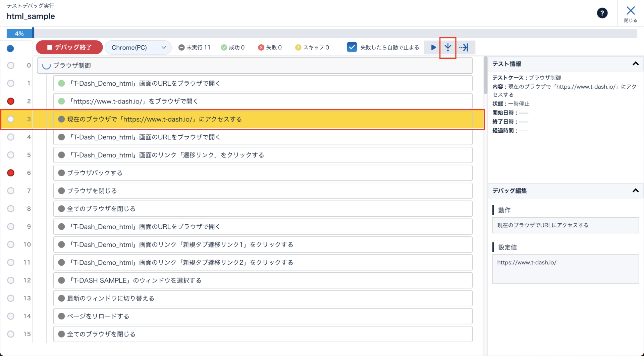
Task: Uncheck '失敗したら自動で止まる' checkbox
Action: (x=352, y=47)
